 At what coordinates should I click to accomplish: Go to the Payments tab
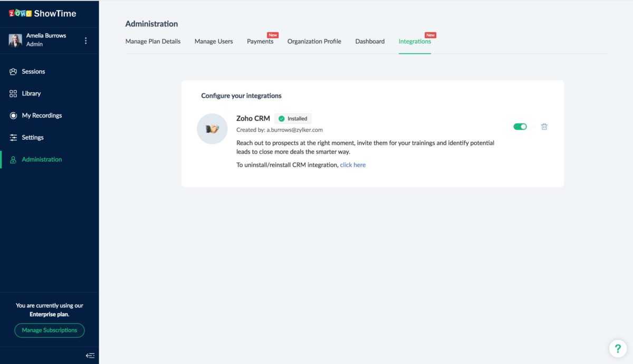click(260, 42)
